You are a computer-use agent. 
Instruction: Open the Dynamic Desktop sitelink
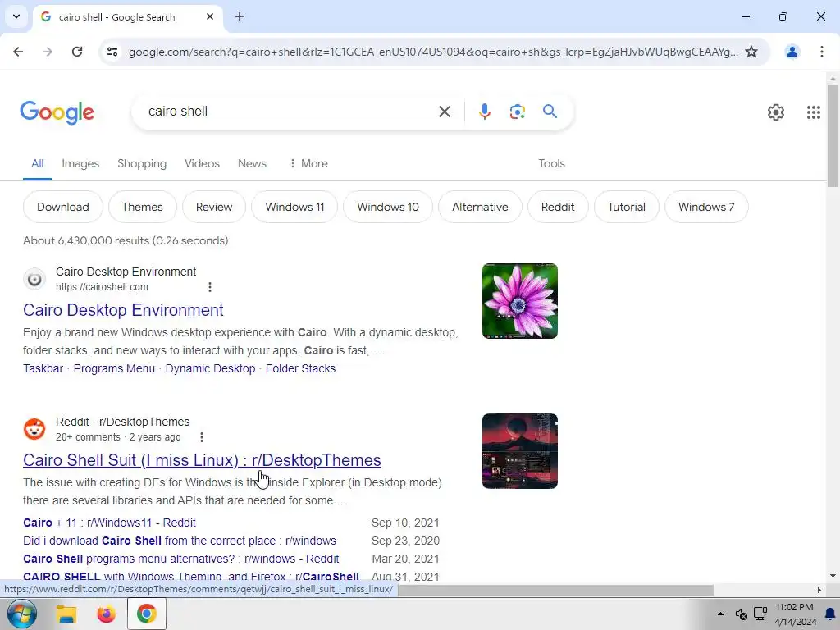tap(210, 368)
